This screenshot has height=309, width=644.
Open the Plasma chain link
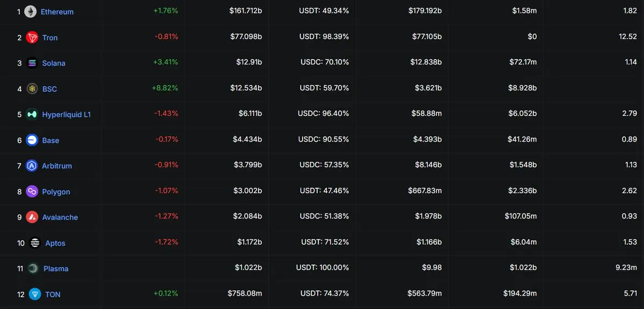[x=56, y=268]
